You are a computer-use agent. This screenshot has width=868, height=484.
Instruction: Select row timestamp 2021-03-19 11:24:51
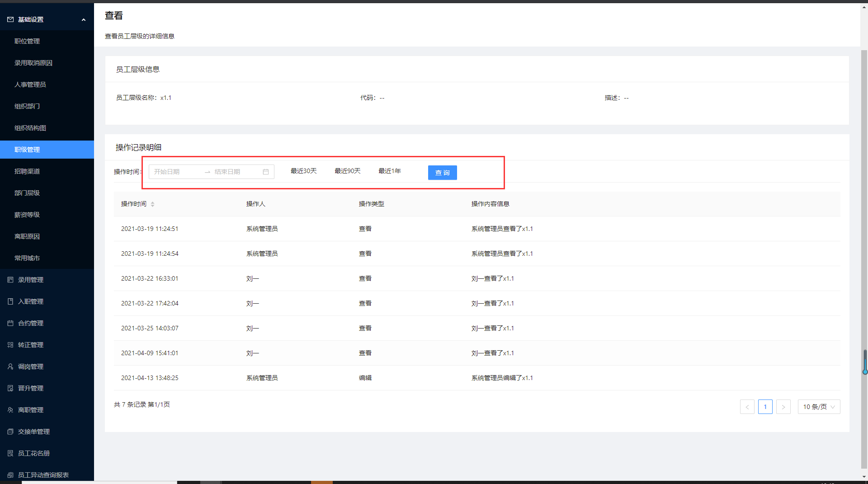coord(150,229)
